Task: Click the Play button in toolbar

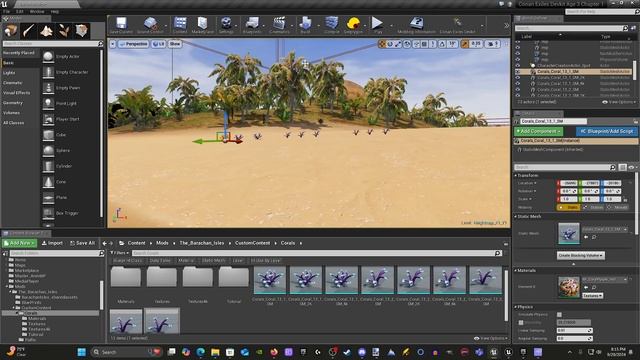Action: (x=378, y=25)
